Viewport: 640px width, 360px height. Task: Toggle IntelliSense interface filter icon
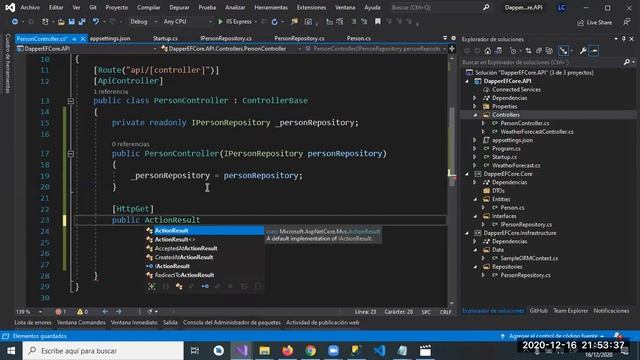[x=205, y=287]
